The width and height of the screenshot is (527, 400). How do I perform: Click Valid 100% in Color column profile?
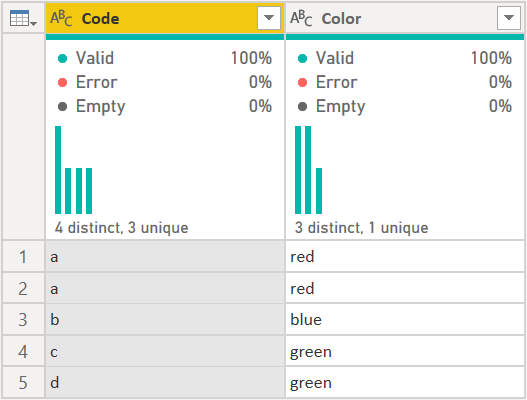pyautogui.click(x=405, y=58)
